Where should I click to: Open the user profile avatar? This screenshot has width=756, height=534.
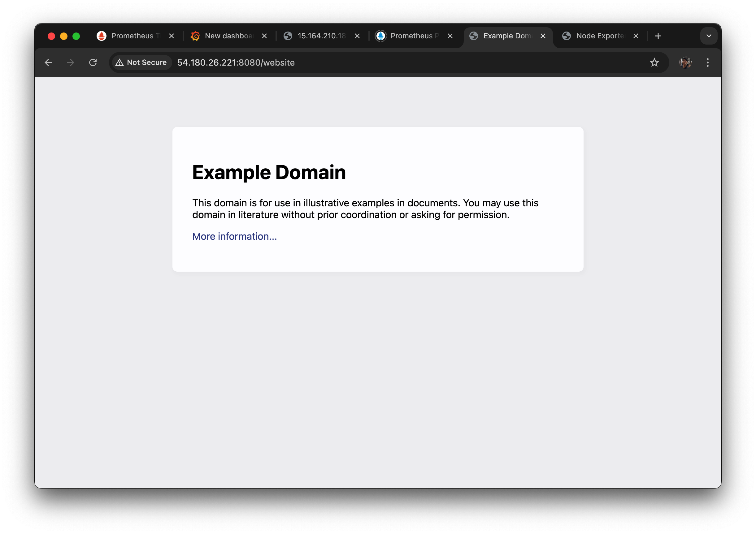pyautogui.click(x=685, y=62)
